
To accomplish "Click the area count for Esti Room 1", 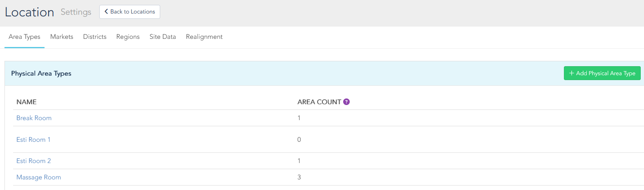I will [299, 140].
